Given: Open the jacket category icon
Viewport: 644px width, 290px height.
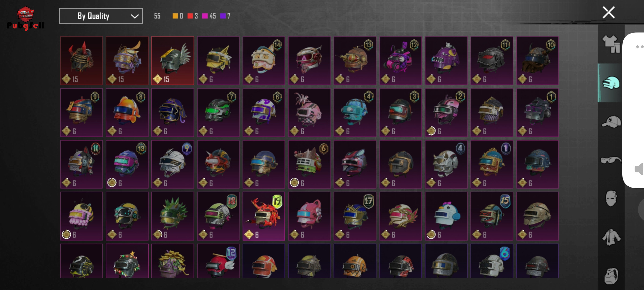Looking at the screenshot, I should pyautogui.click(x=611, y=237).
